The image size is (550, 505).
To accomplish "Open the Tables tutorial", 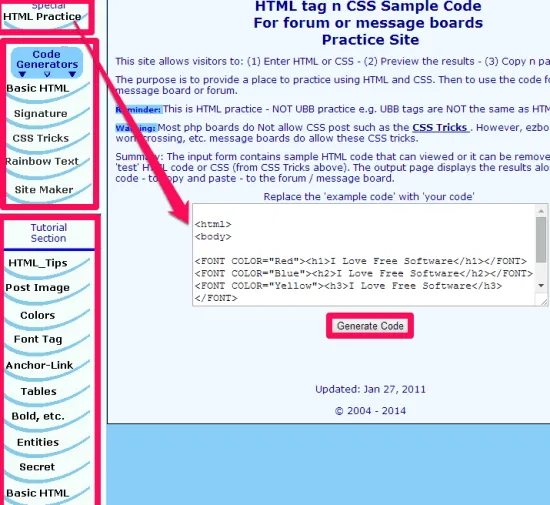I will point(39,391).
